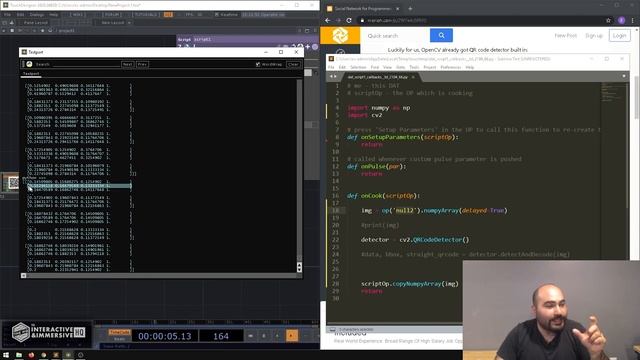Click the round purple icon in parameter header

click(315, 47)
